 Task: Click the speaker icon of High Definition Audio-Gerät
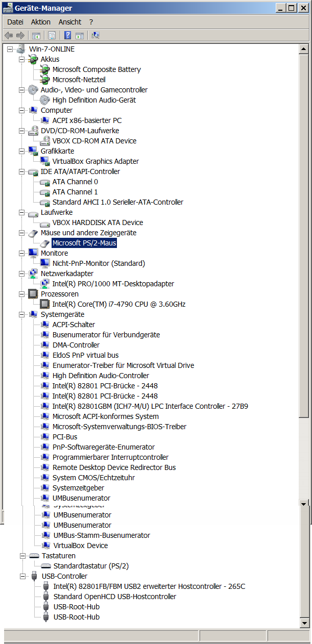pyautogui.click(x=45, y=100)
